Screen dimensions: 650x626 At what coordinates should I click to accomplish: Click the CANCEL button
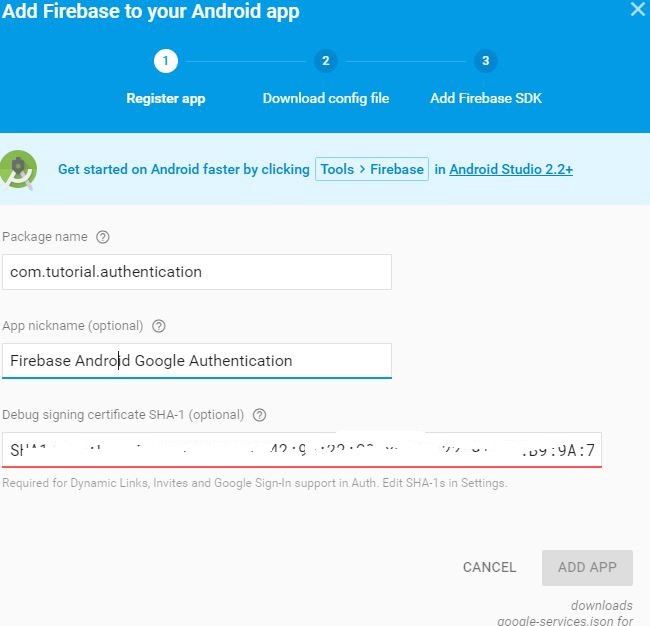pos(490,567)
